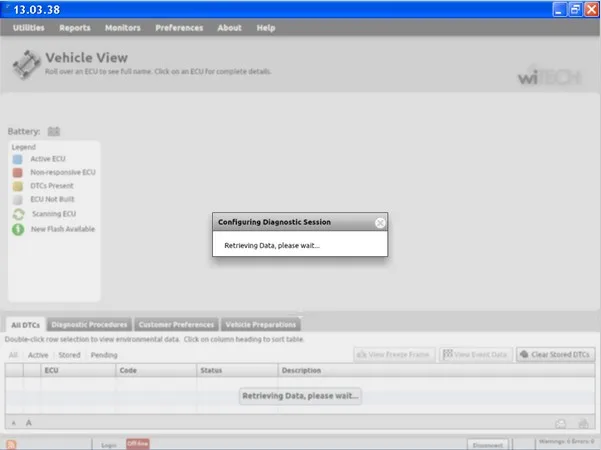Click the RSS feed icon in status bar

11,445
